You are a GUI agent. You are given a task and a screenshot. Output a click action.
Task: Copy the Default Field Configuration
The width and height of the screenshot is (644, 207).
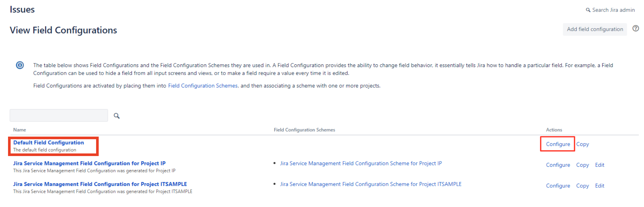click(x=582, y=144)
